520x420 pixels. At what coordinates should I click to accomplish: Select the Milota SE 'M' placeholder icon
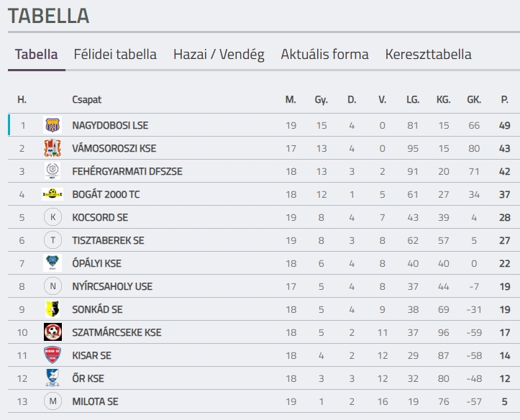[x=53, y=401]
